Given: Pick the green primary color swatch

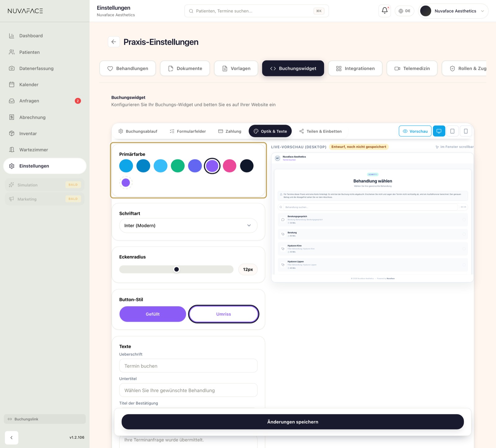Looking at the screenshot, I should tap(178, 166).
